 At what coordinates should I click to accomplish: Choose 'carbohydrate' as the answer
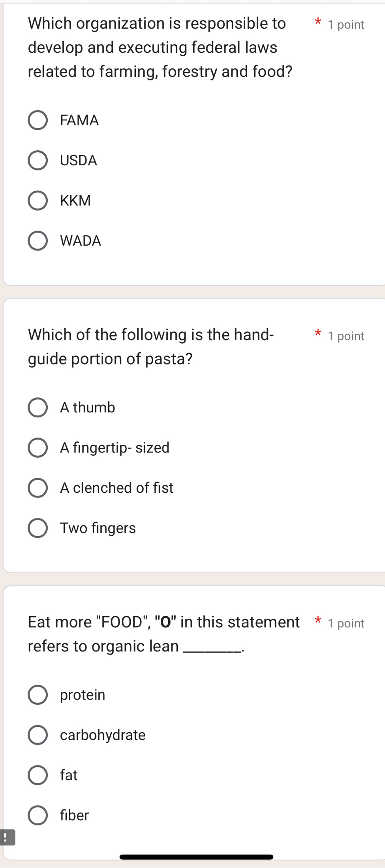(x=38, y=735)
